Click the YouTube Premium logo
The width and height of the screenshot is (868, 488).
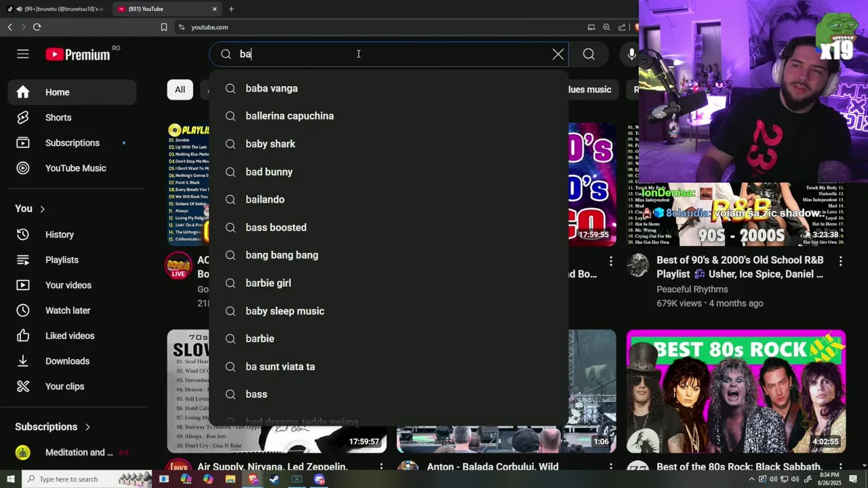click(x=77, y=54)
